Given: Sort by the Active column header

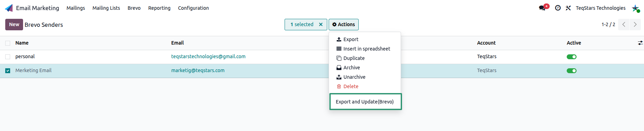Looking at the screenshot, I should pos(574,43).
